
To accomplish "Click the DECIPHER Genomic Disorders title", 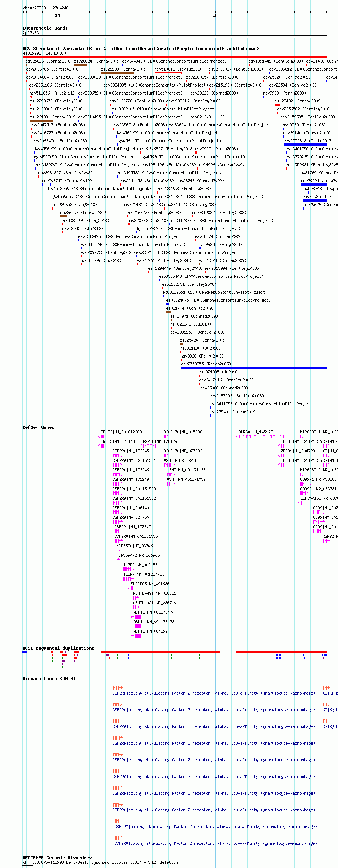I will [57, 858].
